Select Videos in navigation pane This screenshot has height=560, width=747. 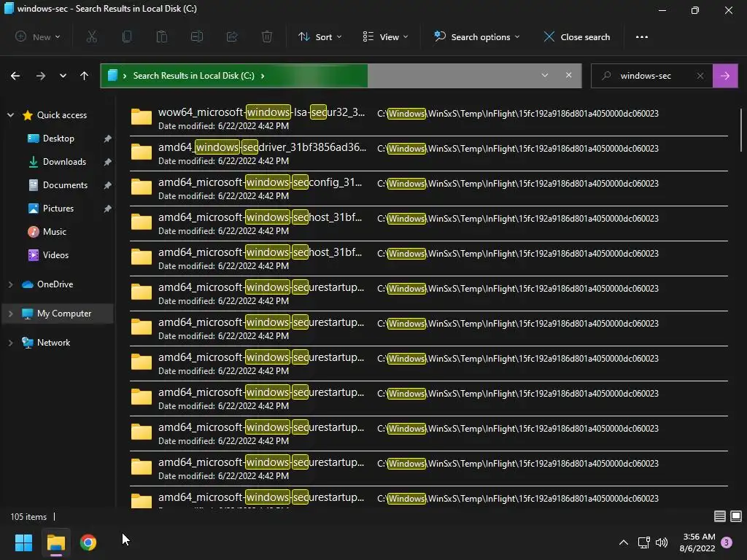coord(48,255)
